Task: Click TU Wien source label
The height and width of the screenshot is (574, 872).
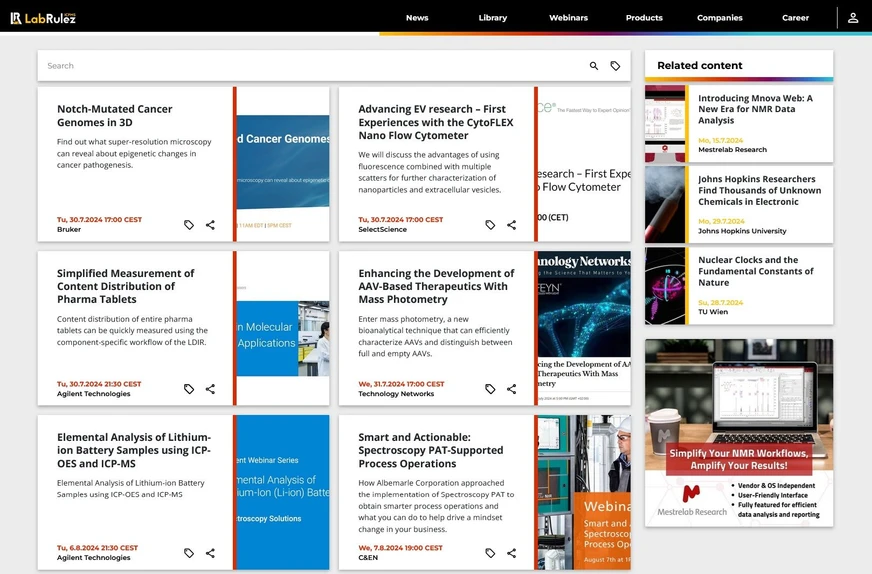Action: 713,312
